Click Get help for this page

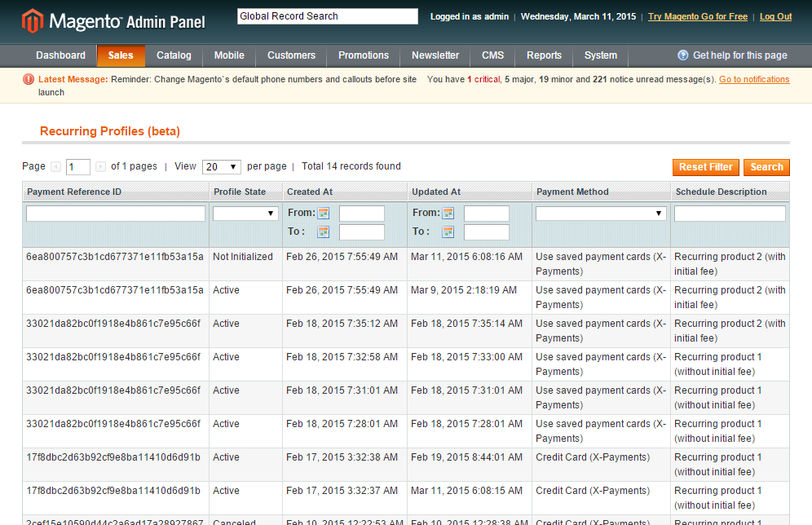740,55
